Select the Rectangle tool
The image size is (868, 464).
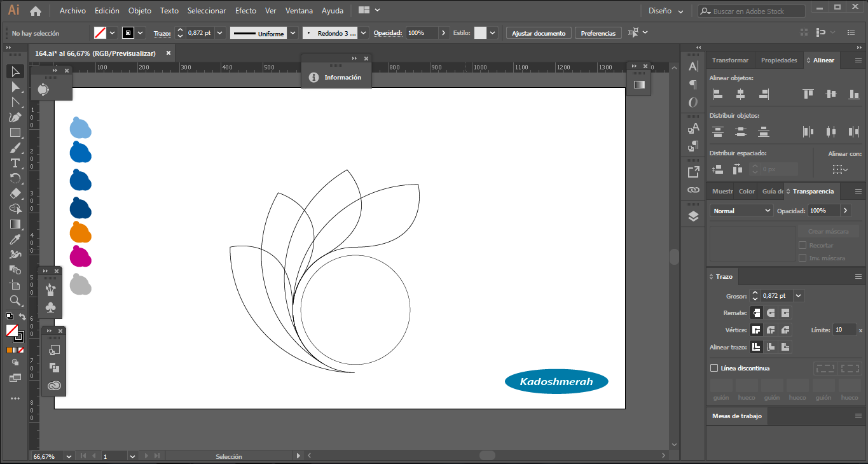16,132
